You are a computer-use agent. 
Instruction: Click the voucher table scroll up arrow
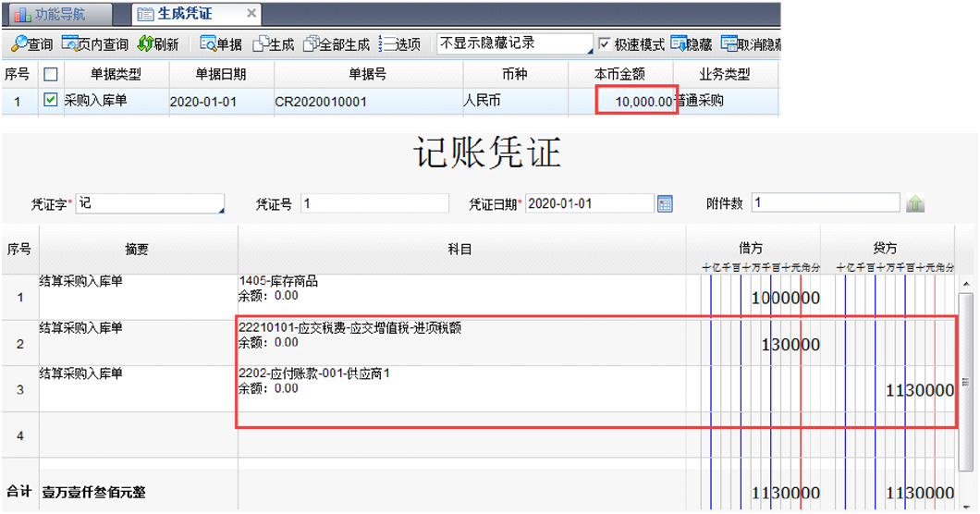(x=965, y=282)
